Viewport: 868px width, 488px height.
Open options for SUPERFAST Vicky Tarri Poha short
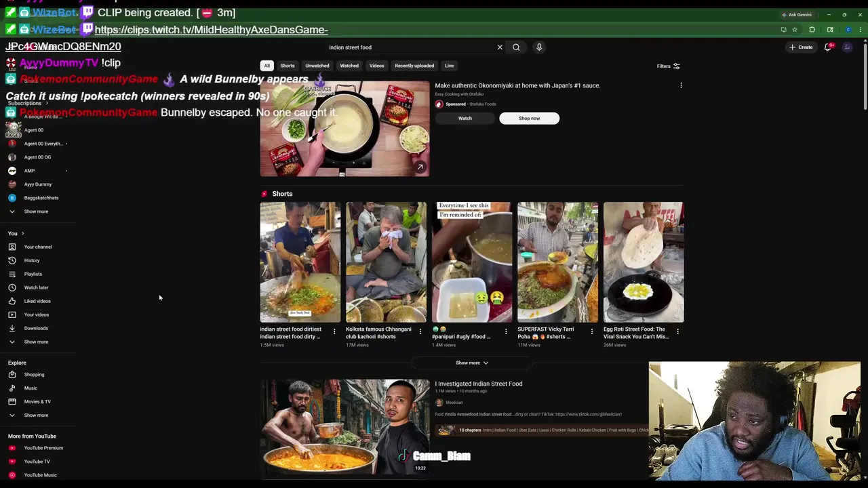point(591,331)
